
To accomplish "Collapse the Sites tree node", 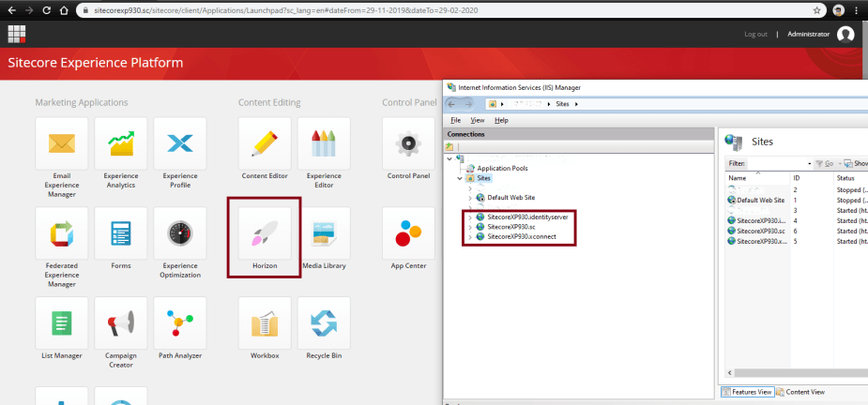I will click(460, 179).
